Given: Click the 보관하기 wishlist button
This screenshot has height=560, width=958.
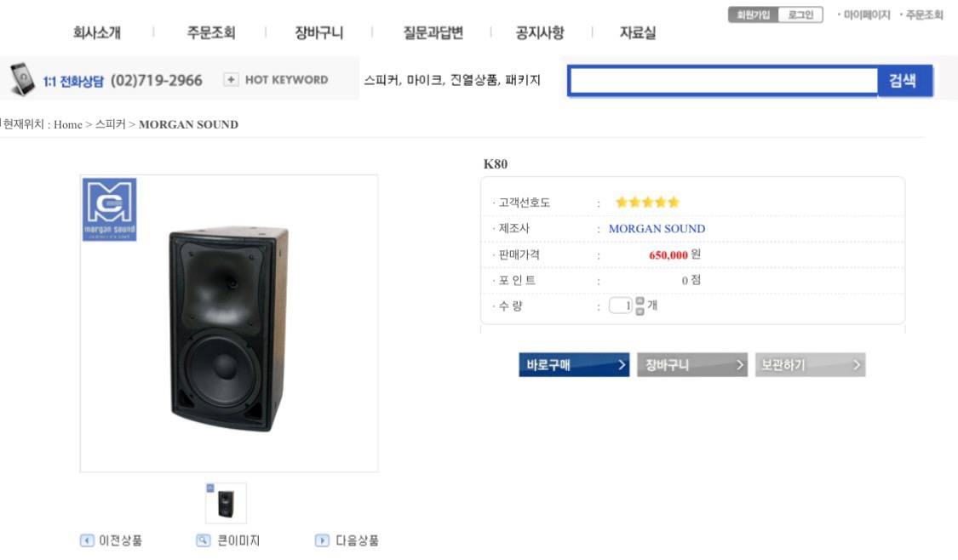Looking at the screenshot, I should click(x=809, y=365).
